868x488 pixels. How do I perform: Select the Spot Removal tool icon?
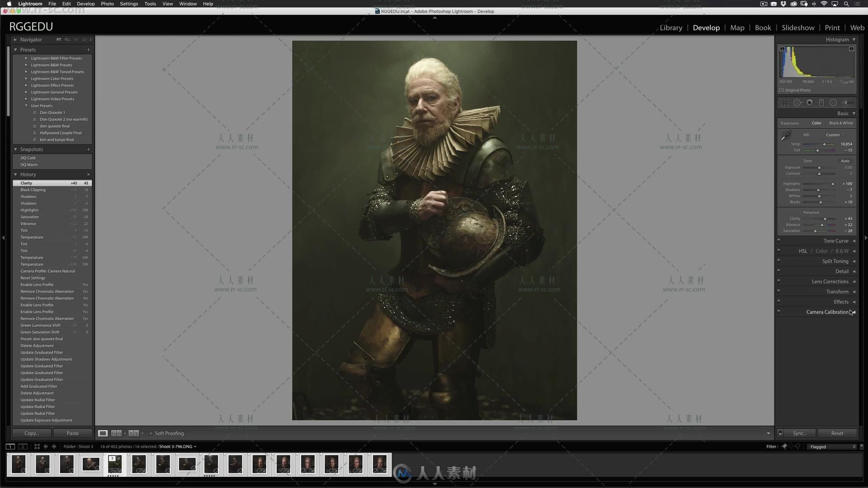[799, 103]
